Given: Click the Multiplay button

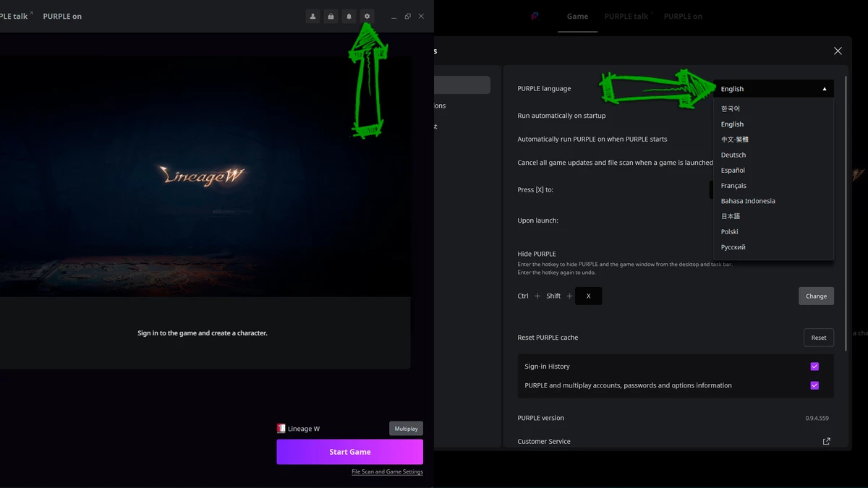Looking at the screenshot, I should coord(406,429).
